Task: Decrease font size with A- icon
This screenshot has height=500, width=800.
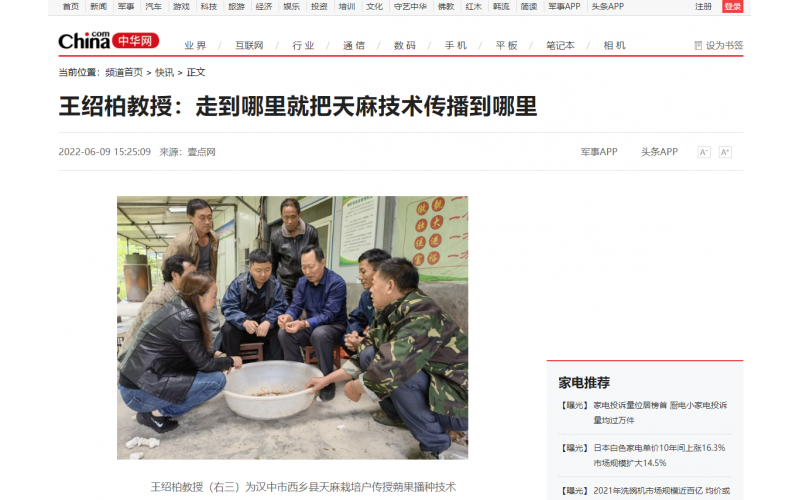Action: point(704,152)
